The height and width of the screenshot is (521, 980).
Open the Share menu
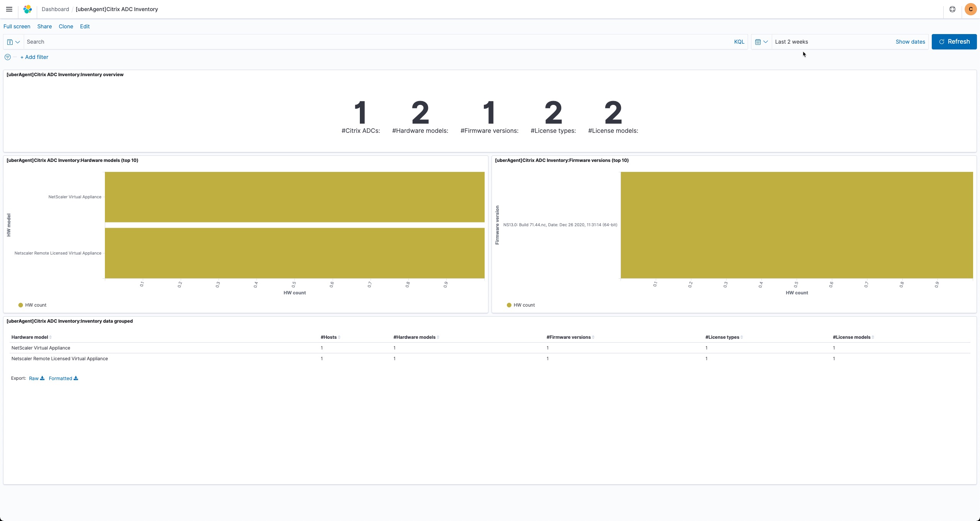[44, 26]
